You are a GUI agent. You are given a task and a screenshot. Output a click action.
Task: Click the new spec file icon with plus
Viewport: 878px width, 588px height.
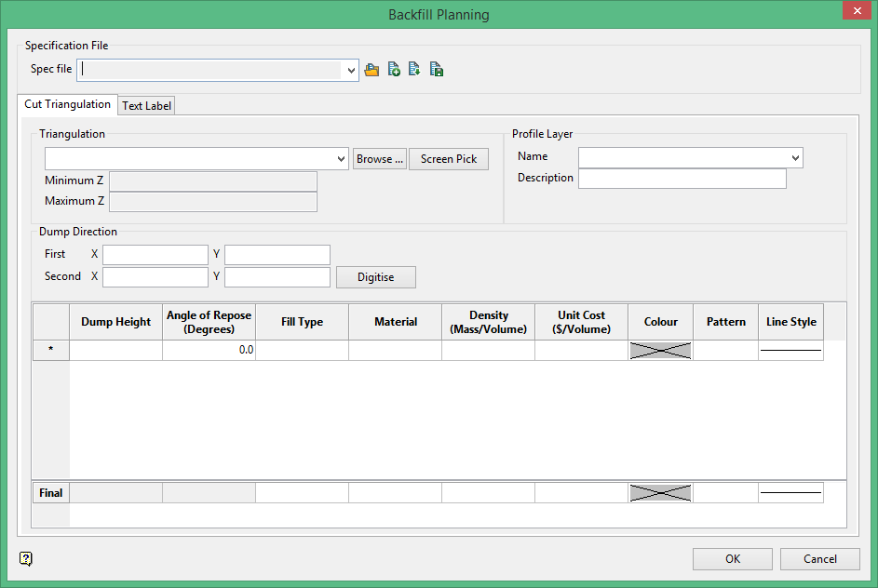click(394, 70)
